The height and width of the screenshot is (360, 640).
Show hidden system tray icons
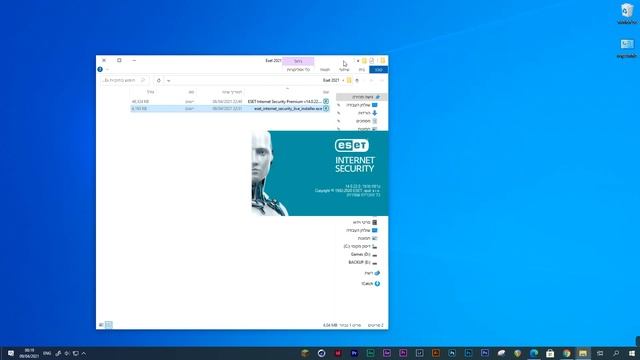coord(84,353)
